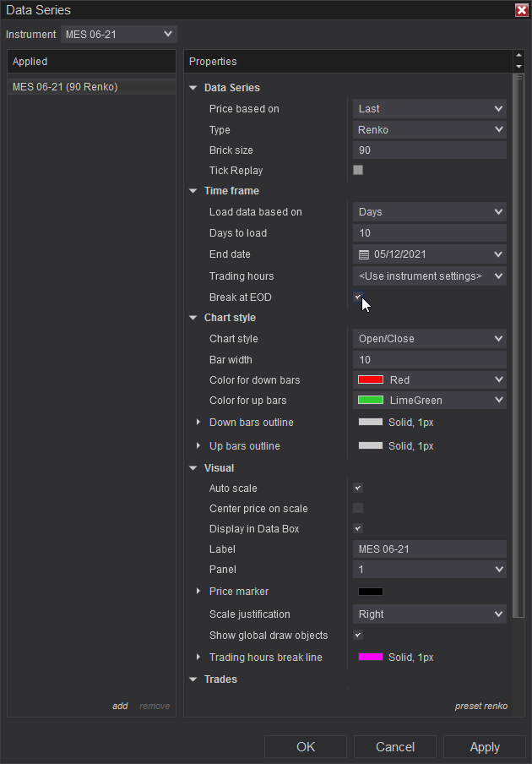Collapse the Time frame section triangle

coord(193,191)
